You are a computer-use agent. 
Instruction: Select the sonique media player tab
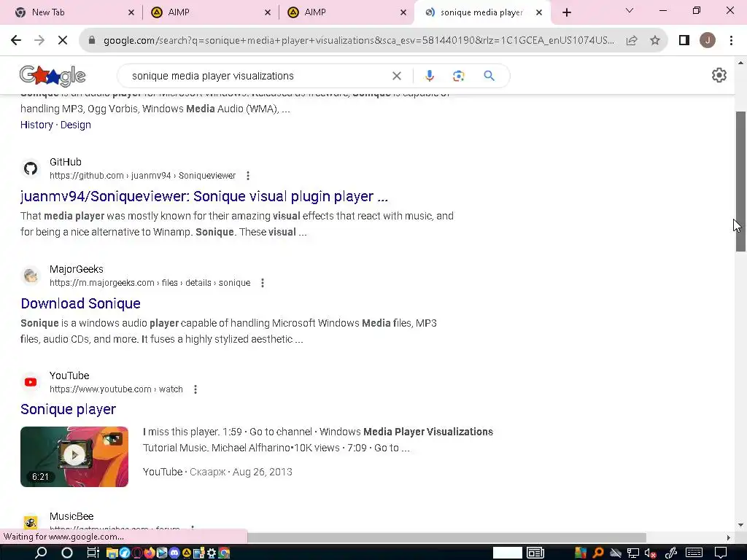click(481, 12)
